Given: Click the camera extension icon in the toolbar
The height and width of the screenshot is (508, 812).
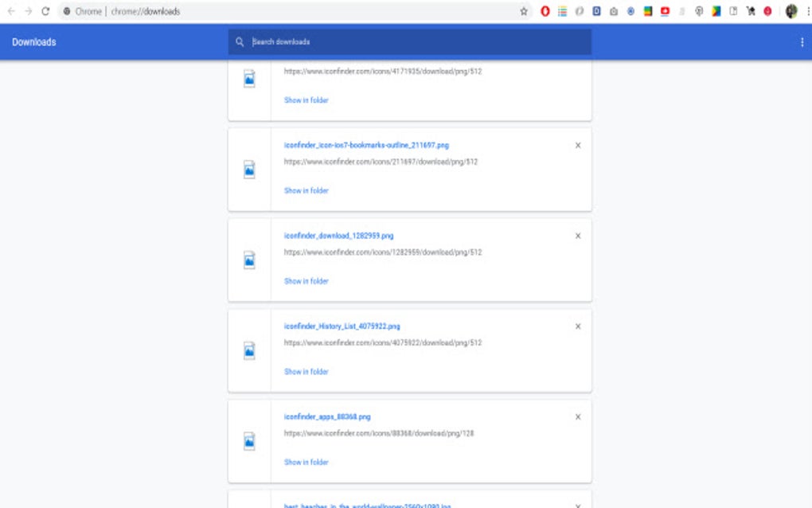Looking at the screenshot, I should [x=613, y=11].
